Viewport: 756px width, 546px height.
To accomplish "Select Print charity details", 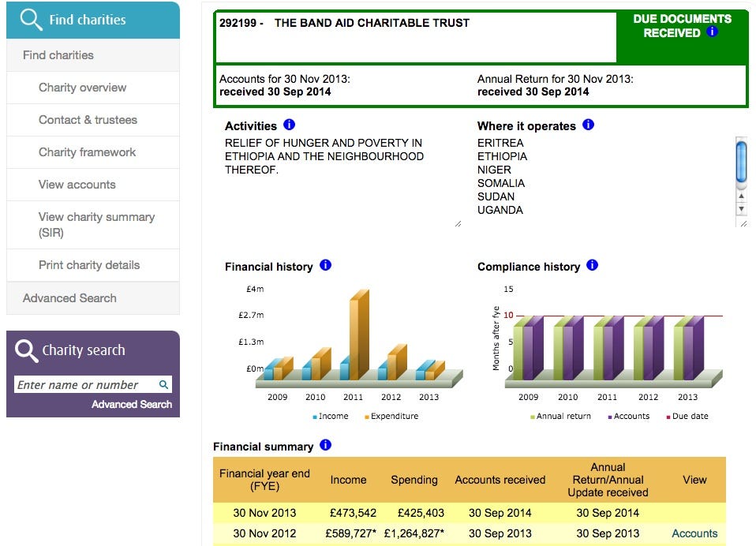I will click(93, 265).
